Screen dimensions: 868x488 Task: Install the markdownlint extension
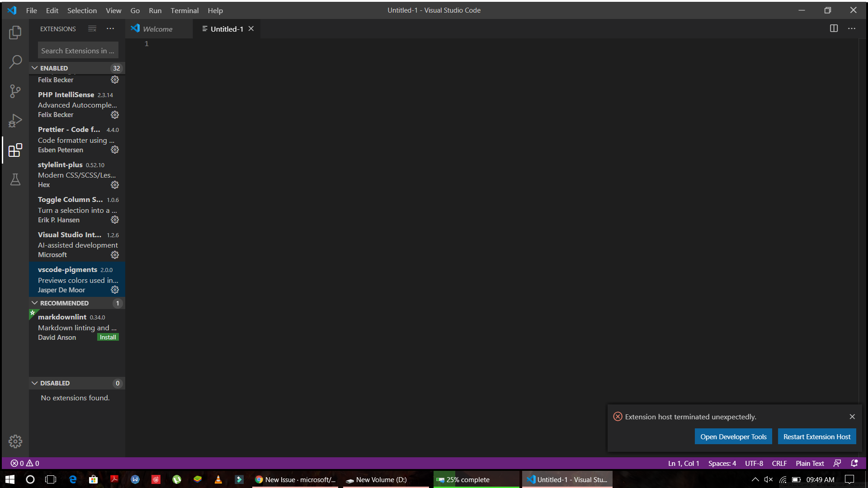108,337
